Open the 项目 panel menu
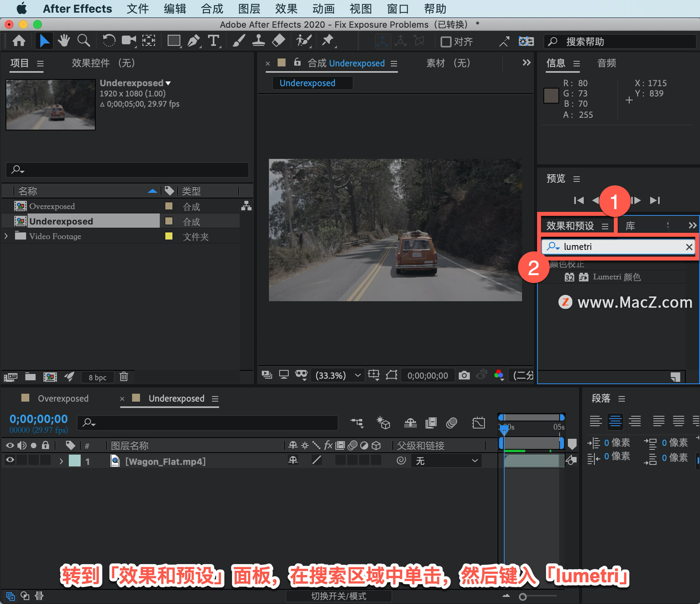Viewport: 700px width, 604px height. (x=40, y=63)
